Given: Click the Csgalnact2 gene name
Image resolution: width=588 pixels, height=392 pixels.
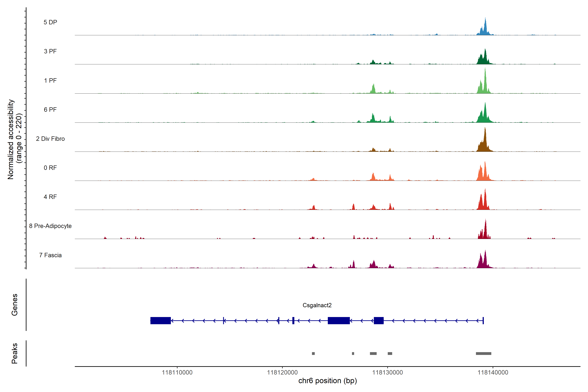Looking at the screenshot, I should click(317, 305).
